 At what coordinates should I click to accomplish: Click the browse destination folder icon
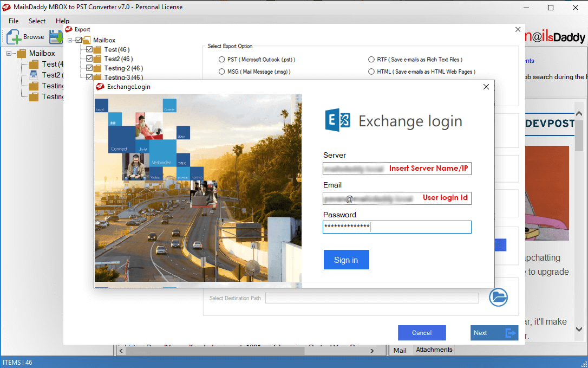click(x=498, y=298)
